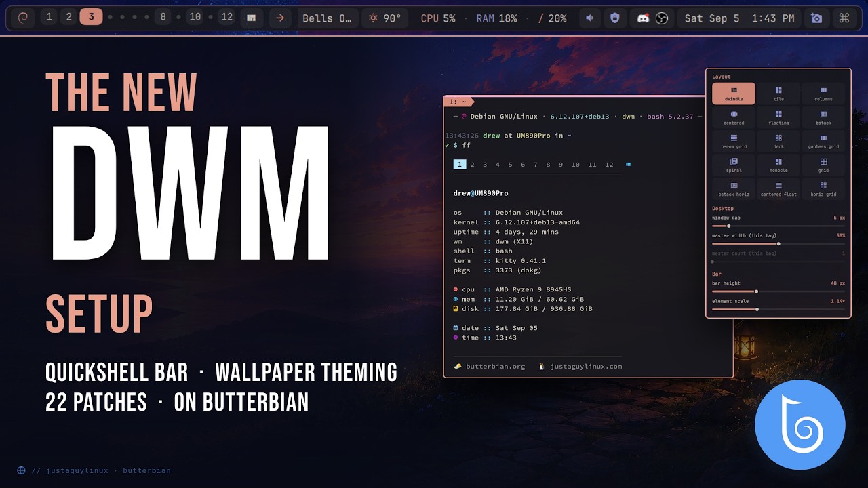Click the screenshot camera icon in the bar
The width and height of the screenshot is (868, 488).
pyautogui.click(x=817, y=18)
